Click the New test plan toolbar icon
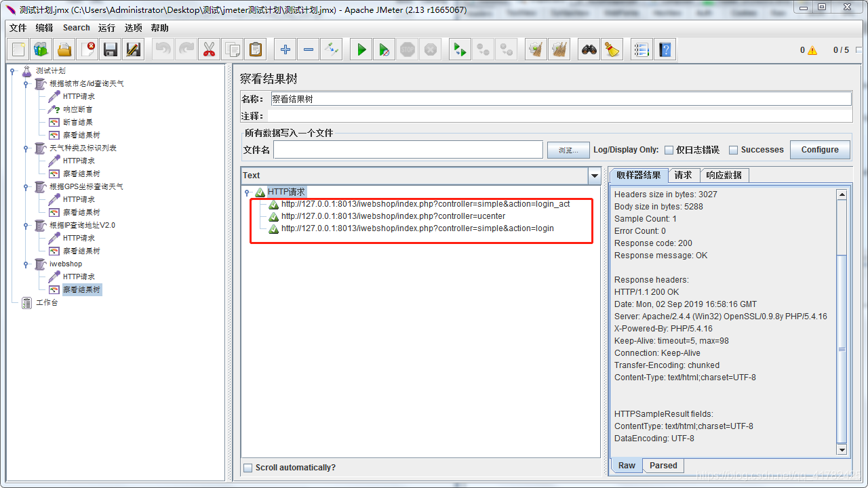 (x=19, y=49)
